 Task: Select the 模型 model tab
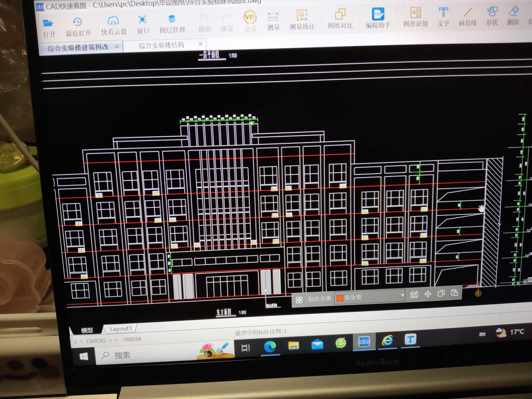[87, 330]
